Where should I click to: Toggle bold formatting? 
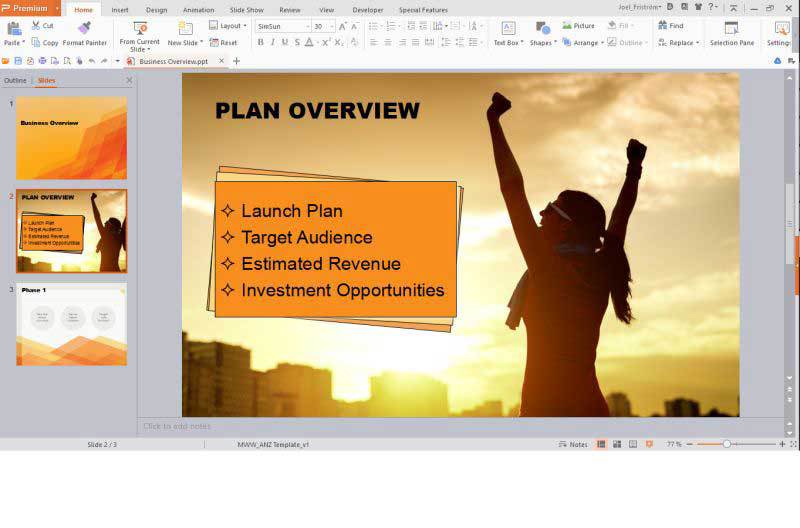point(261,43)
